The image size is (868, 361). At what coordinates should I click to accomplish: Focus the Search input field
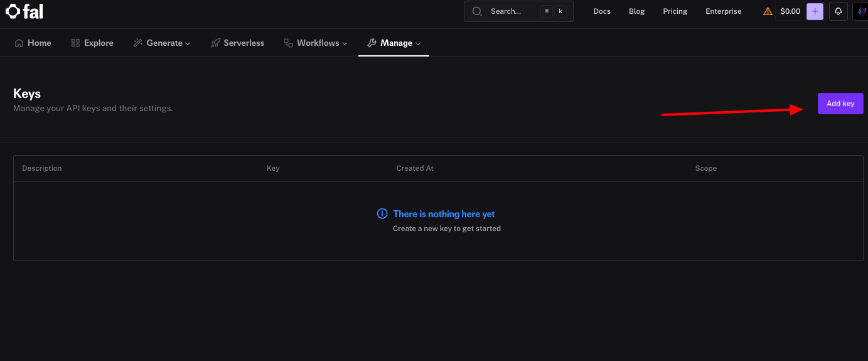click(510, 11)
